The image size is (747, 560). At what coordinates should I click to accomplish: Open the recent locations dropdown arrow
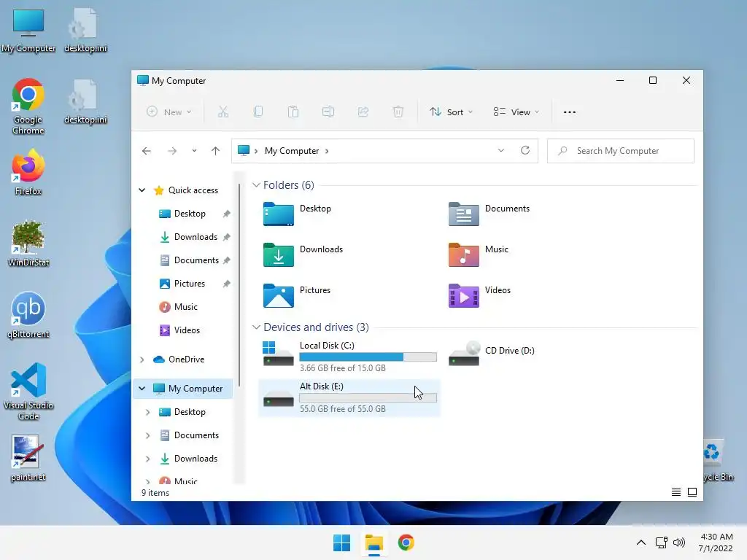pyautogui.click(x=194, y=151)
